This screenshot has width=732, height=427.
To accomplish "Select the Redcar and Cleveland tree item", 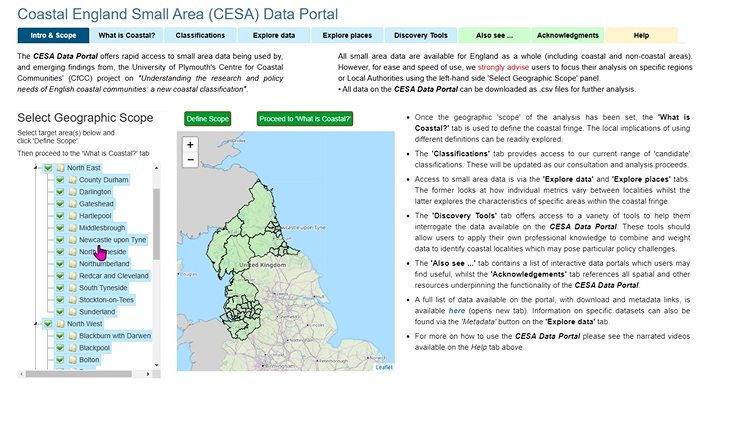I will (x=113, y=276).
